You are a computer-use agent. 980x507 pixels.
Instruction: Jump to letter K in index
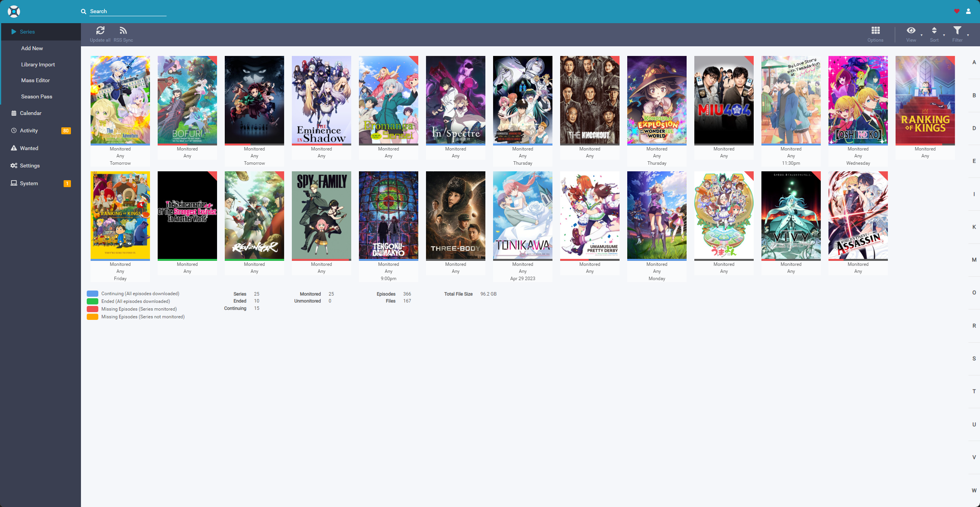[x=974, y=227]
